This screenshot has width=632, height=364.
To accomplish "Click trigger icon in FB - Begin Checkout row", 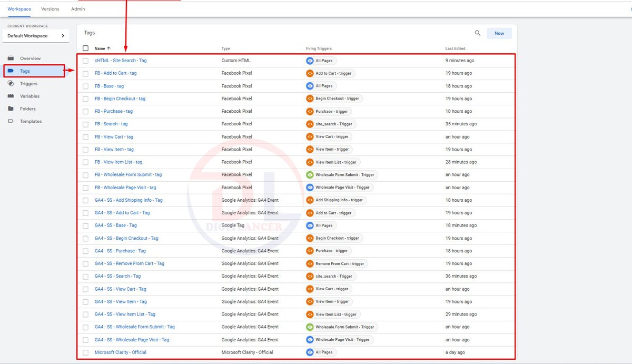I will [310, 99].
